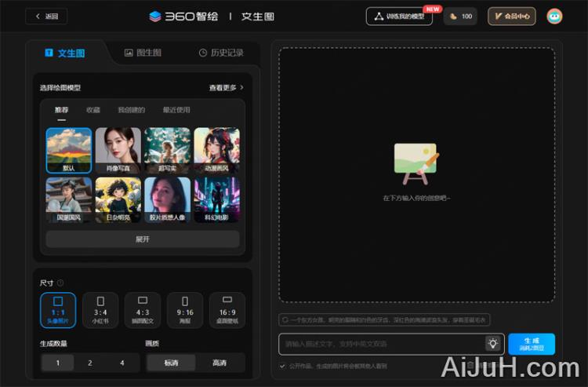Click the info icon beside 尺寸
Viewport: 588px width, 387px height.
point(60,283)
